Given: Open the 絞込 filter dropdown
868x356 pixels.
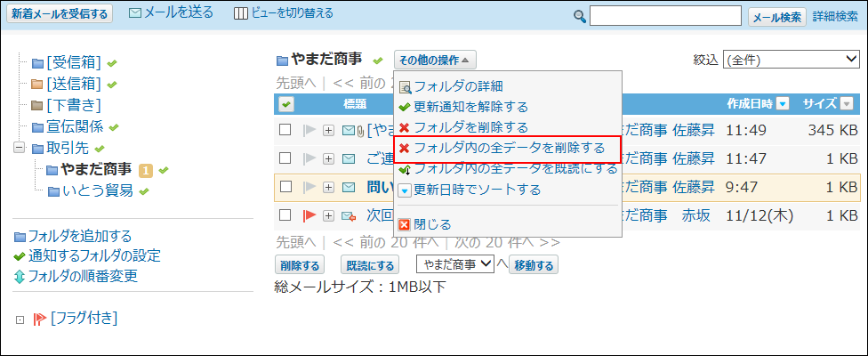Looking at the screenshot, I should [791, 60].
